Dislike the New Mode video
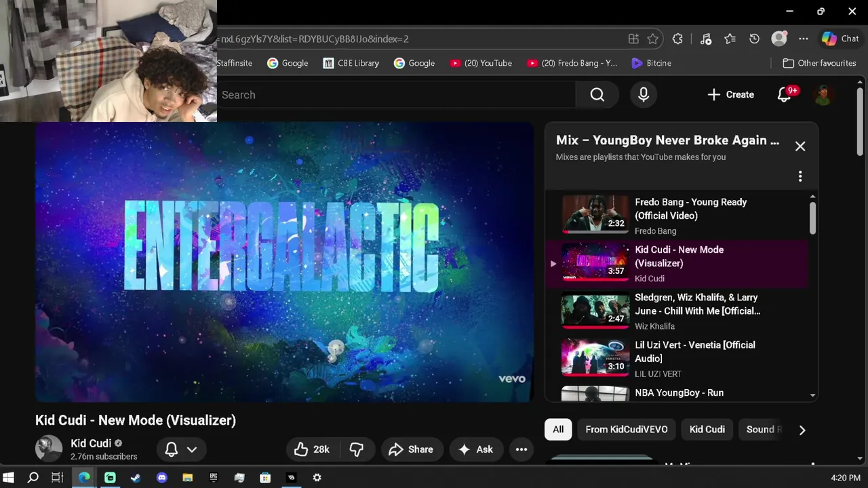This screenshot has width=868, height=488. tap(357, 449)
